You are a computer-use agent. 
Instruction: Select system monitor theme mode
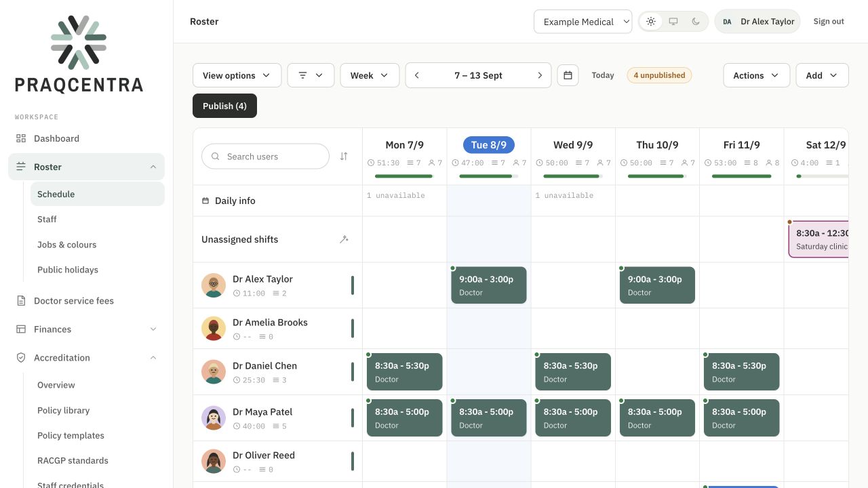673,22
